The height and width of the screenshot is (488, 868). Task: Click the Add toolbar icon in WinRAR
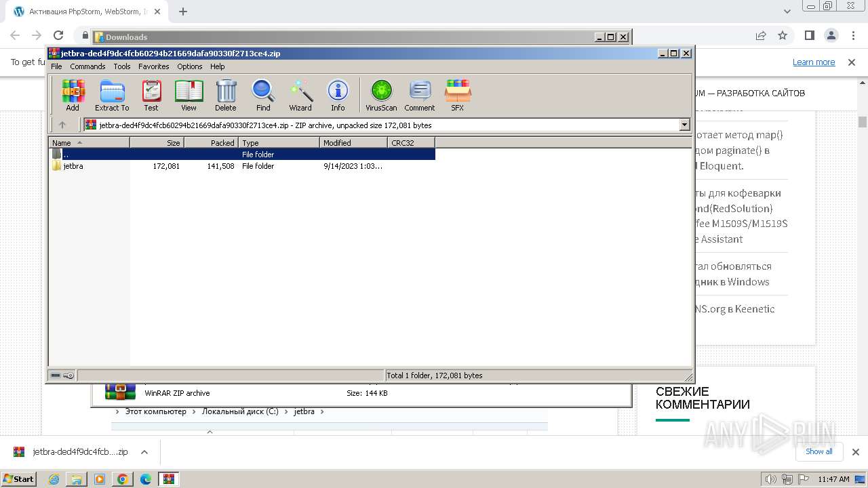(x=73, y=96)
